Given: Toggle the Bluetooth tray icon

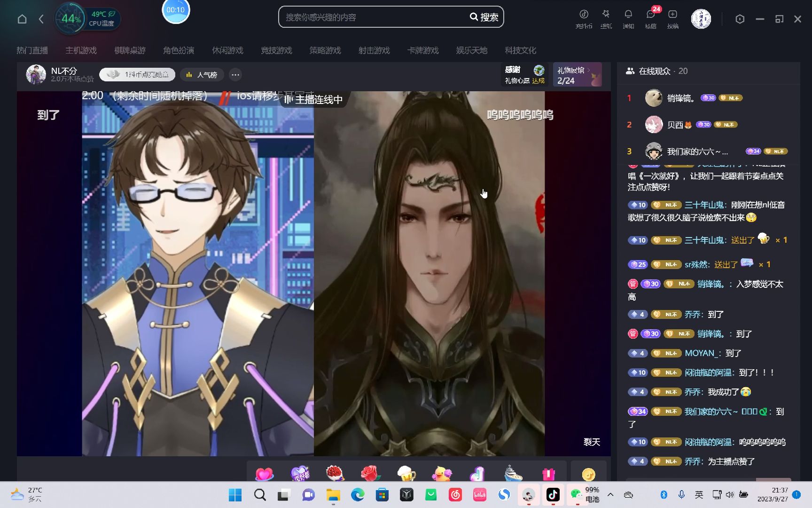Looking at the screenshot, I should pyautogui.click(x=664, y=494).
